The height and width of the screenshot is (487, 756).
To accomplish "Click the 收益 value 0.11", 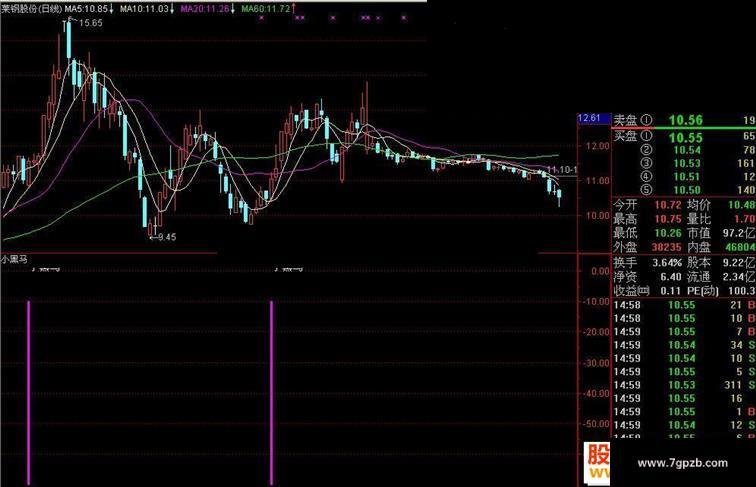I will click(671, 291).
